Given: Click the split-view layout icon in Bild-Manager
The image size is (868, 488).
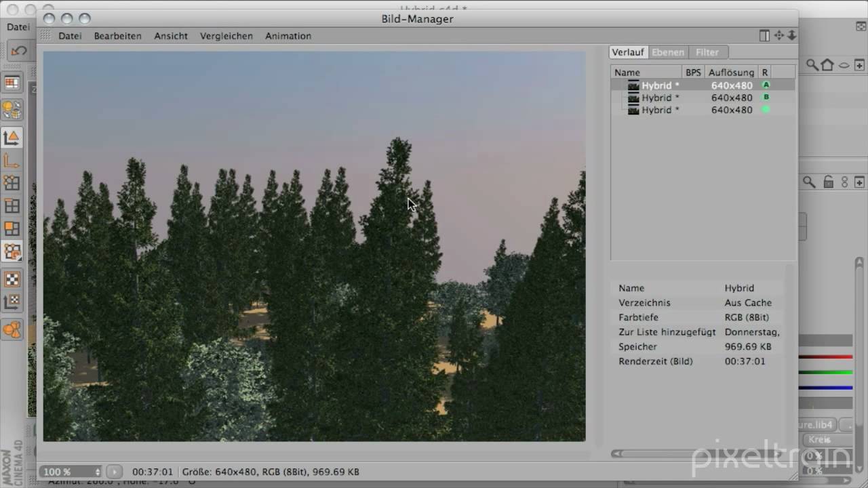Looking at the screenshot, I should (764, 35).
